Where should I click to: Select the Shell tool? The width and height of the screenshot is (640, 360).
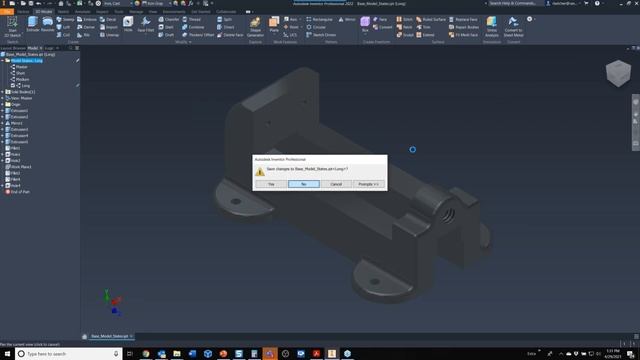point(166,27)
